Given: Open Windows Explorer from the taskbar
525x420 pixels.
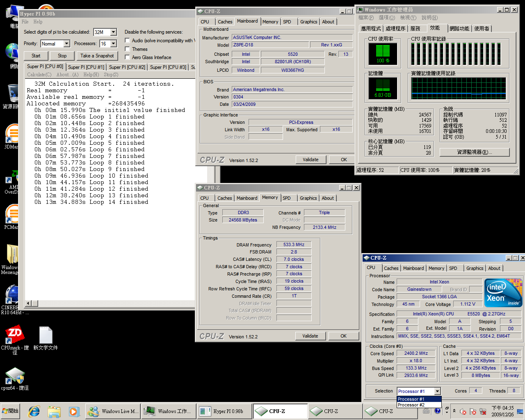Looking at the screenshot, I should point(54,411).
